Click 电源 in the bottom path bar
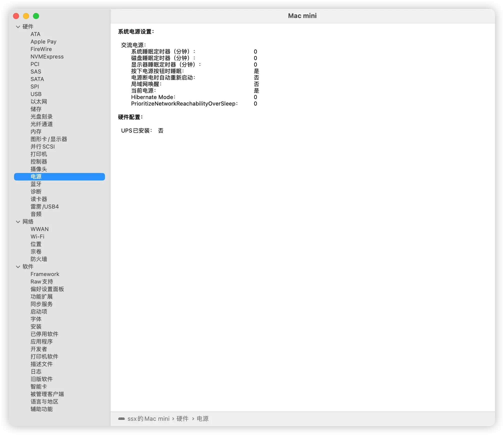Viewport: 504px width, 435px height. coord(202,418)
